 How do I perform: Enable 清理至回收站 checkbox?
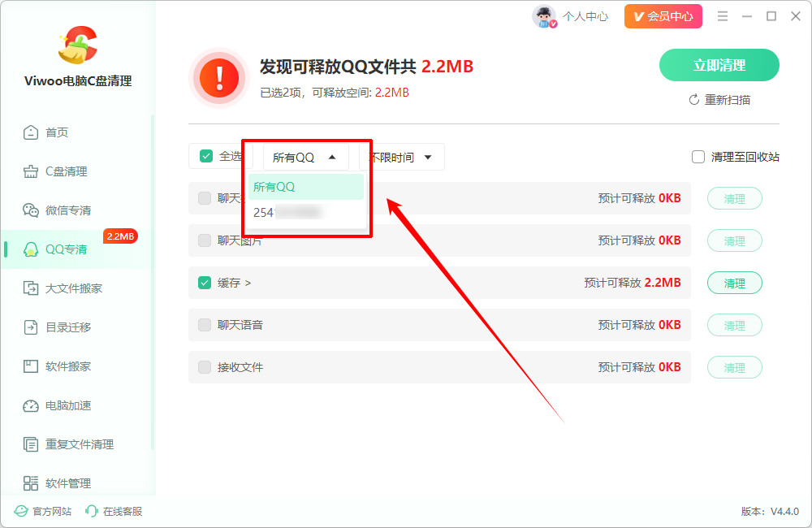coord(698,157)
